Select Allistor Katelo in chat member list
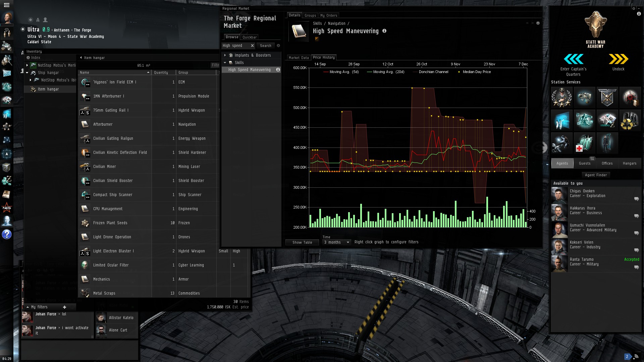Image resolution: width=644 pixels, height=362 pixels. point(116,318)
